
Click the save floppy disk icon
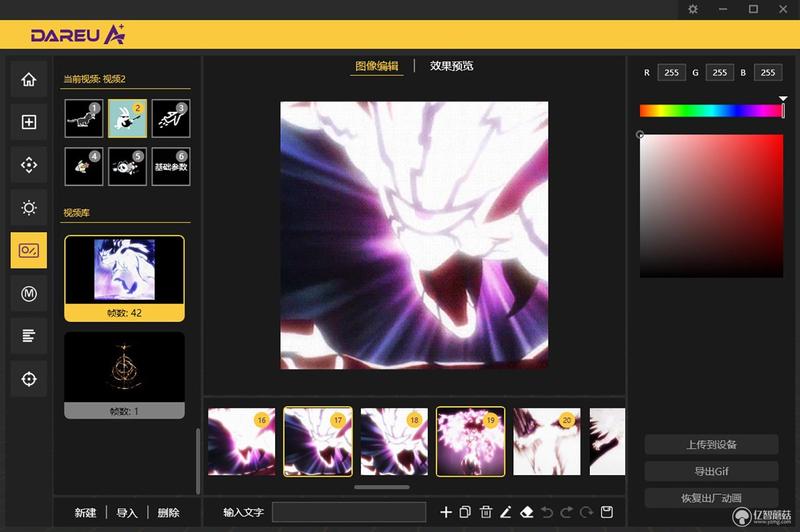click(607, 512)
